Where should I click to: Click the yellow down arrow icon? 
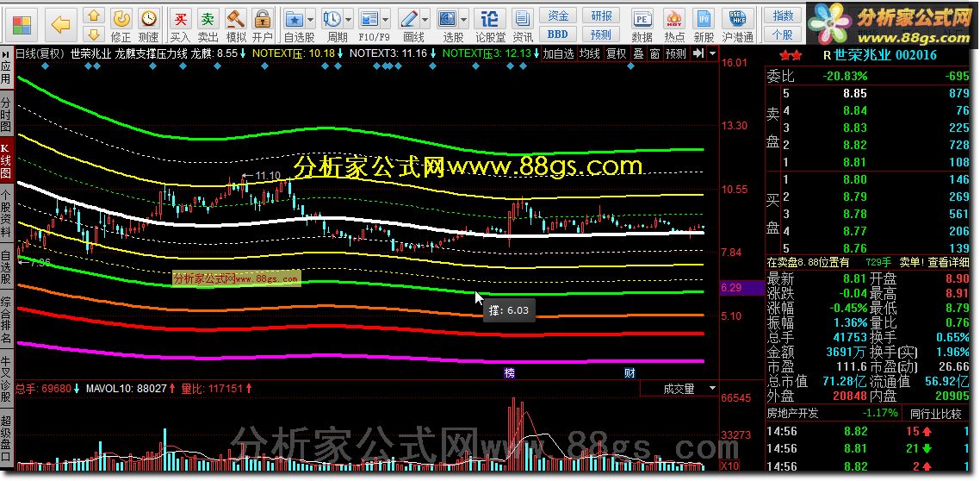click(x=94, y=34)
